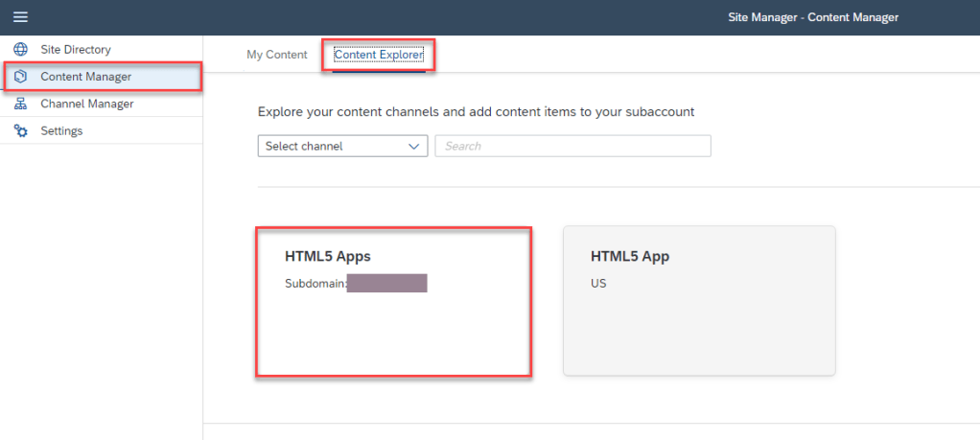Click the HTML5 Apps card title text
This screenshot has width=980, height=440.
pyautogui.click(x=327, y=257)
